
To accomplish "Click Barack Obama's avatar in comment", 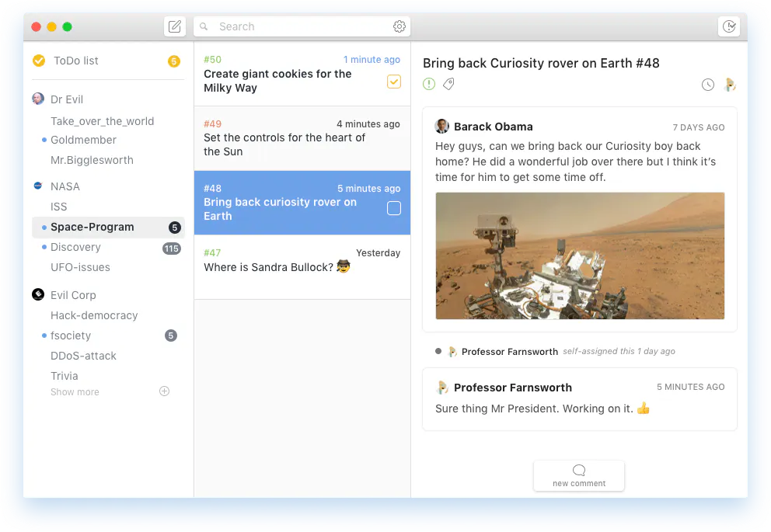I will [x=441, y=127].
